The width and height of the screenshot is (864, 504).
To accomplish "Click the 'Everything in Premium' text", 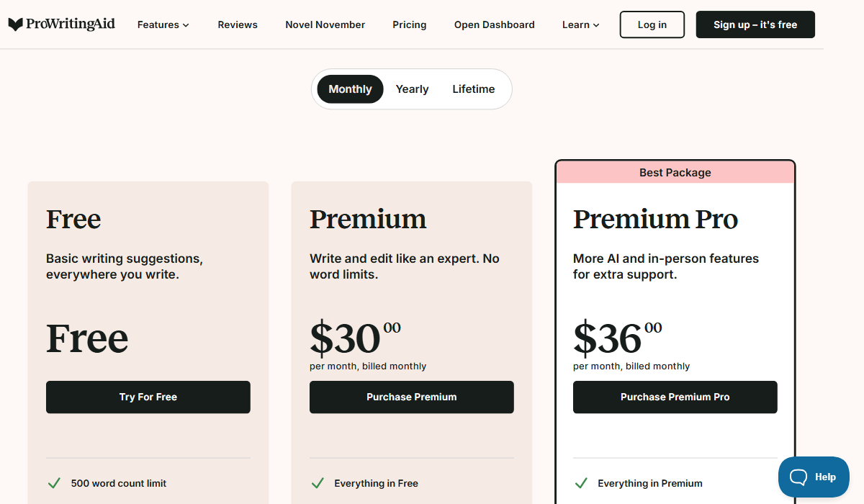I will (x=650, y=483).
